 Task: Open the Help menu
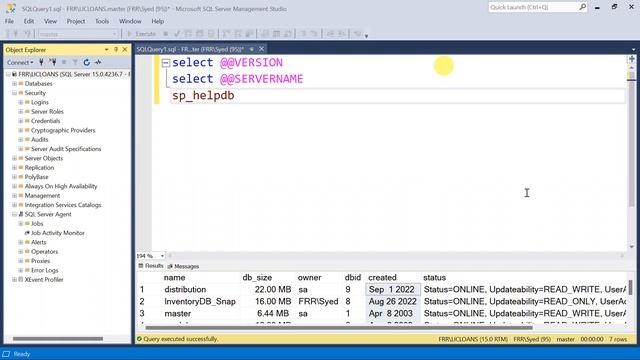pos(158,21)
